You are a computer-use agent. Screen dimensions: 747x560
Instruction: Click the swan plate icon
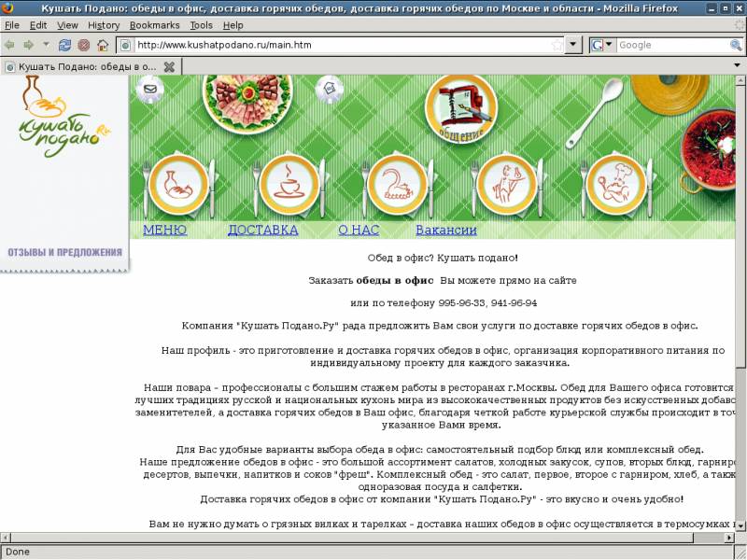tap(398, 185)
